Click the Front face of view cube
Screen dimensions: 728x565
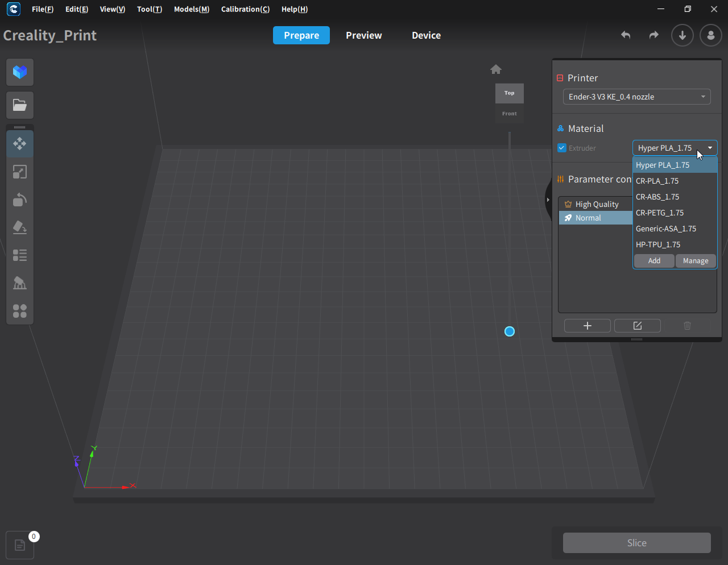pos(510,114)
